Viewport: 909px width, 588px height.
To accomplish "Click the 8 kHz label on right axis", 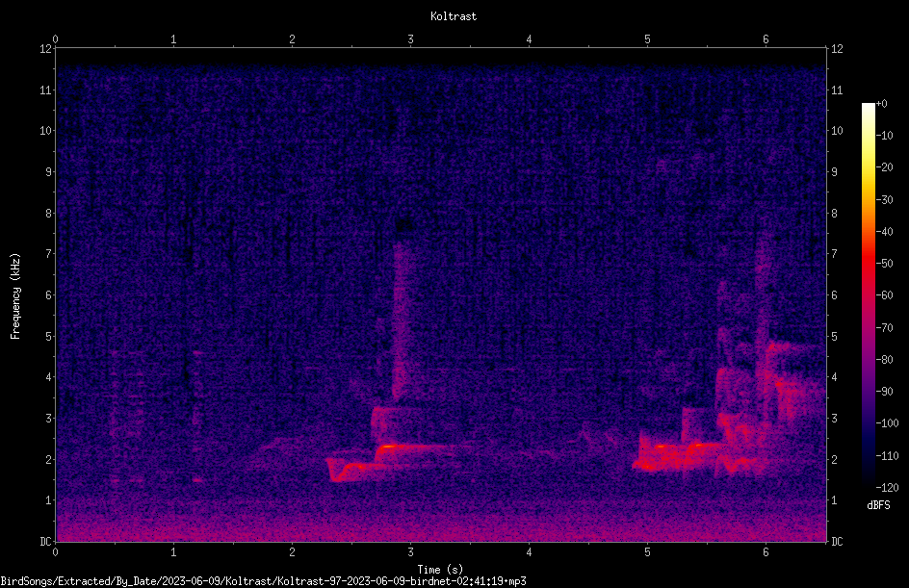I will tap(834, 213).
